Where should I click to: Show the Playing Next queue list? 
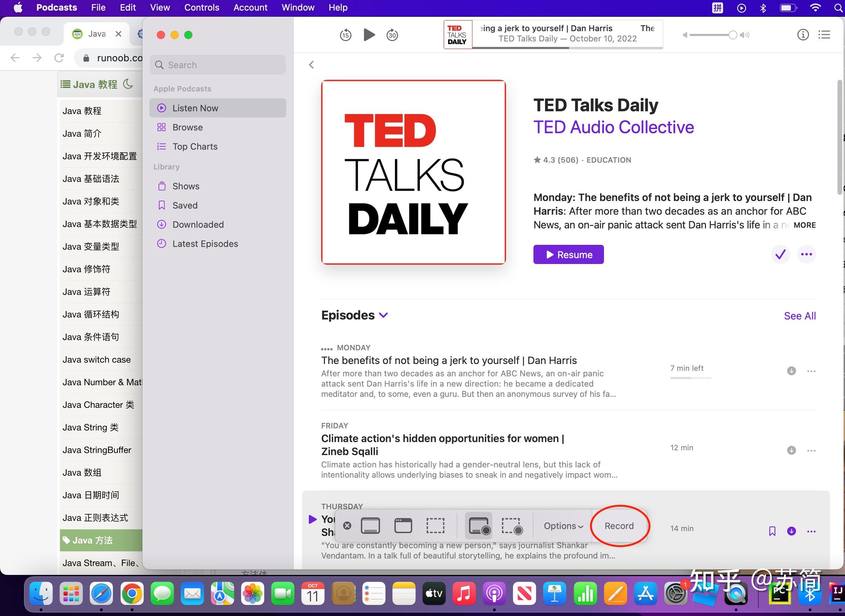coord(824,35)
